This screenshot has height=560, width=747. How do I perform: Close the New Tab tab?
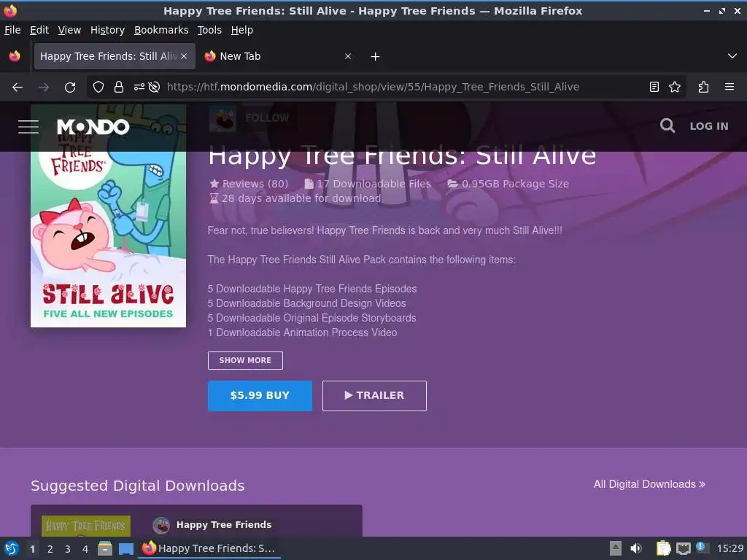[x=348, y=56]
